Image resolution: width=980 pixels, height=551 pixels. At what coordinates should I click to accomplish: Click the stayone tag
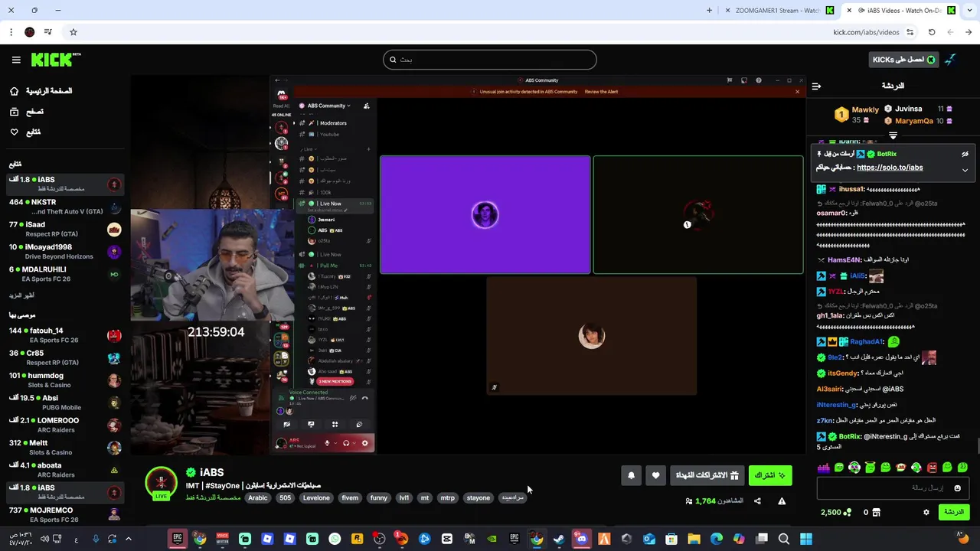[x=479, y=498]
